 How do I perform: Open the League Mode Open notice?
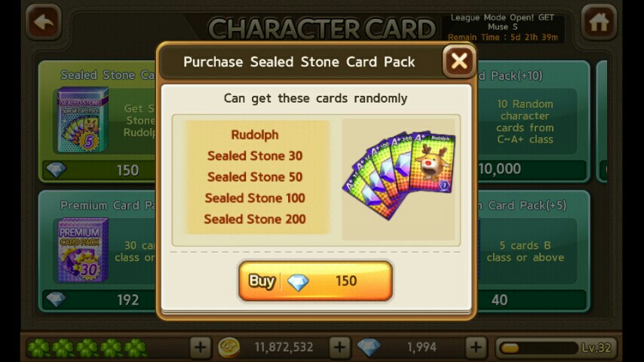click(503, 28)
